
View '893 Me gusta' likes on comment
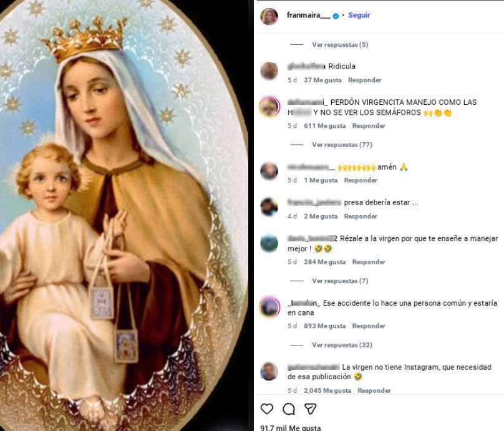tap(324, 326)
